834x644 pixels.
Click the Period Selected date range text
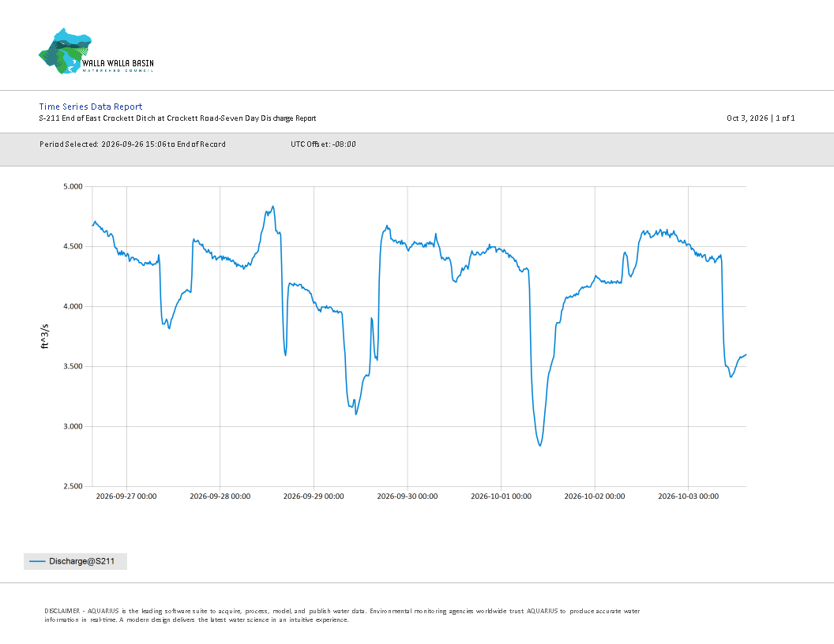click(x=133, y=144)
